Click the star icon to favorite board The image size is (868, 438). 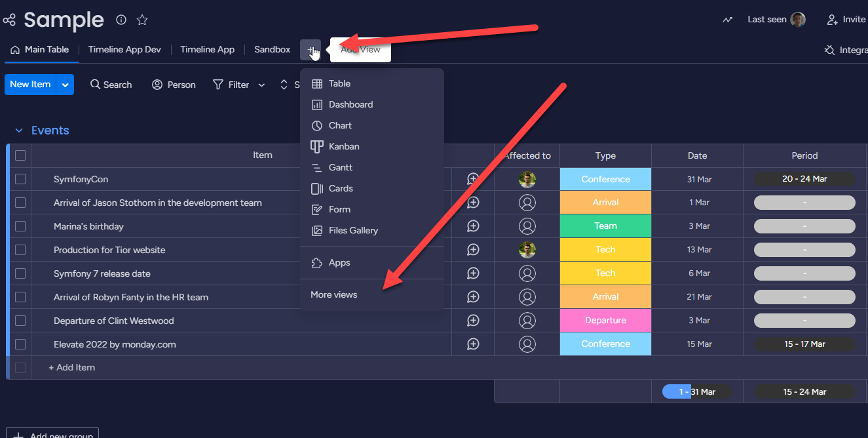tap(142, 20)
